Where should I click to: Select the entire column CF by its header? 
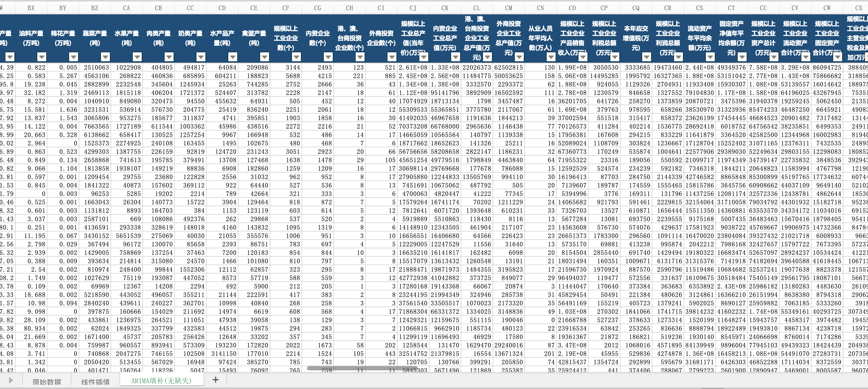click(286, 8)
